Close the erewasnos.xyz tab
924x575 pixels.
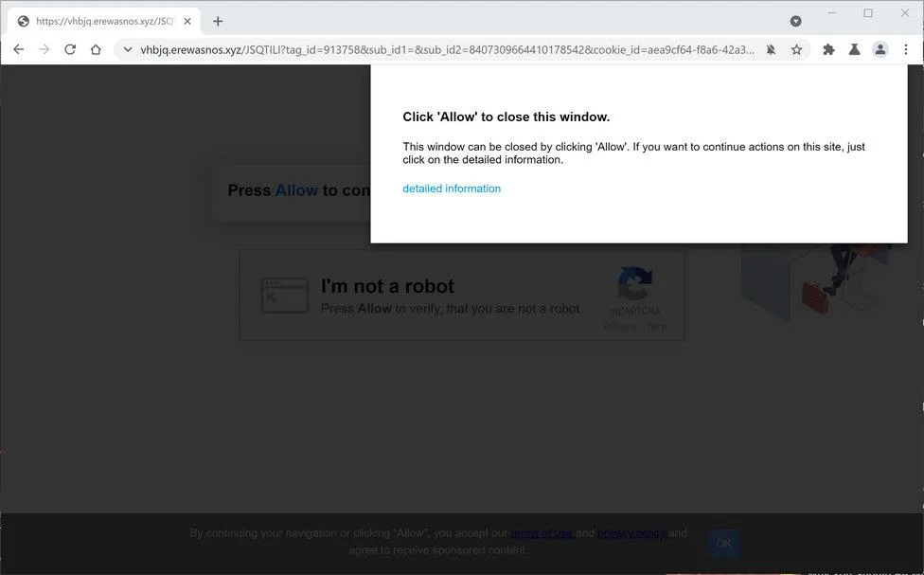(187, 21)
